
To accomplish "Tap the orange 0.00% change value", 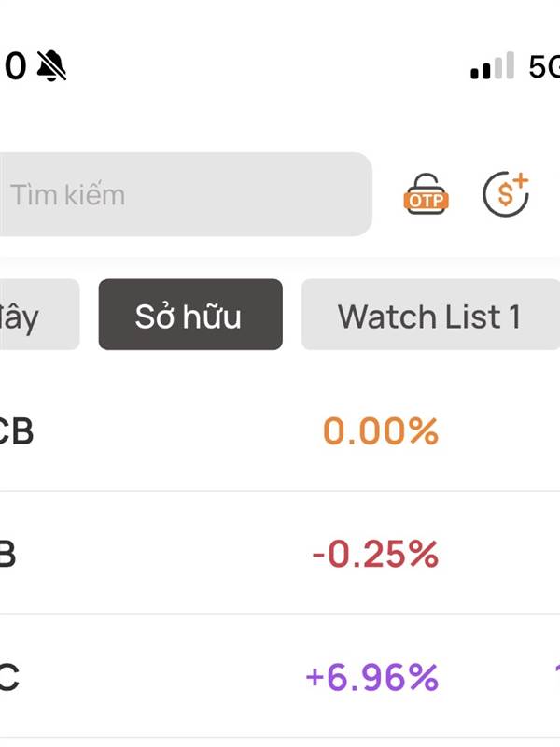I will 381,431.
